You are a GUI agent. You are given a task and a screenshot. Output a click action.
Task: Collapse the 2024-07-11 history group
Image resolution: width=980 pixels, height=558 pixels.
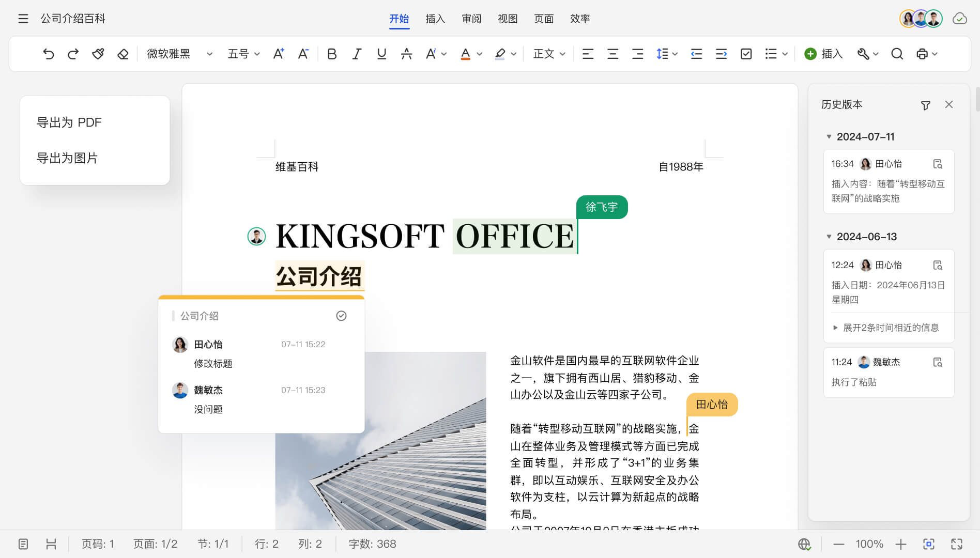point(830,136)
